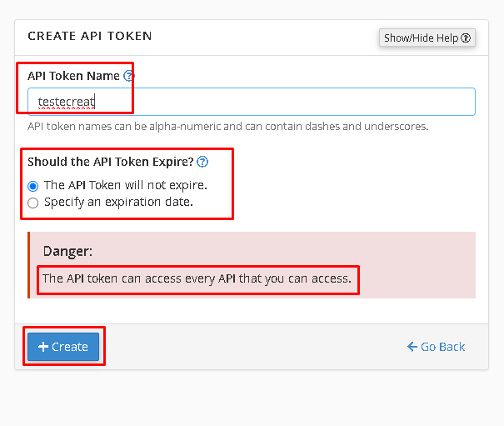Go Back to previous page
This screenshot has height=426, width=504.
tap(436, 347)
